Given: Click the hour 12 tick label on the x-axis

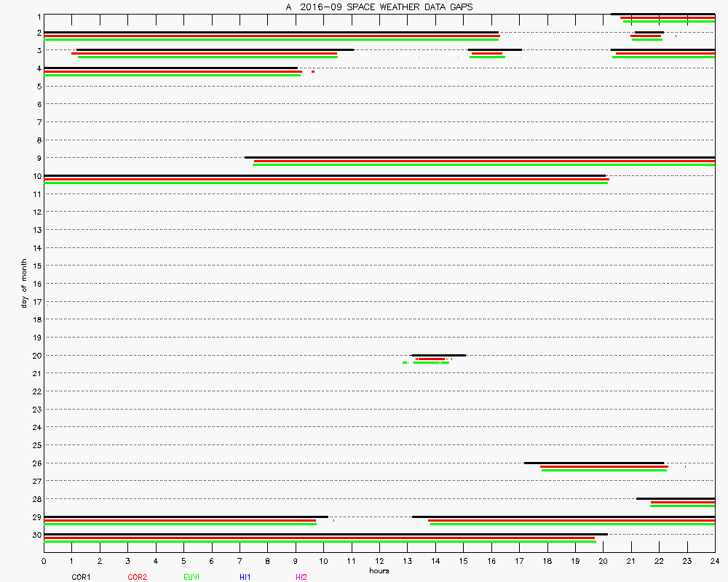Looking at the screenshot, I should [379, 561].
